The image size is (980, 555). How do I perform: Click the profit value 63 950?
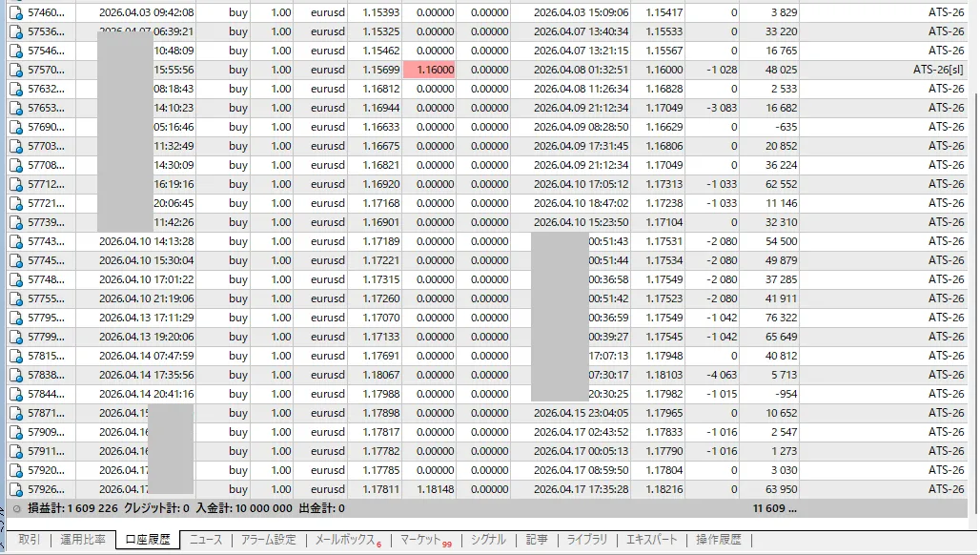pyautogui.click(x=782, y=489)
